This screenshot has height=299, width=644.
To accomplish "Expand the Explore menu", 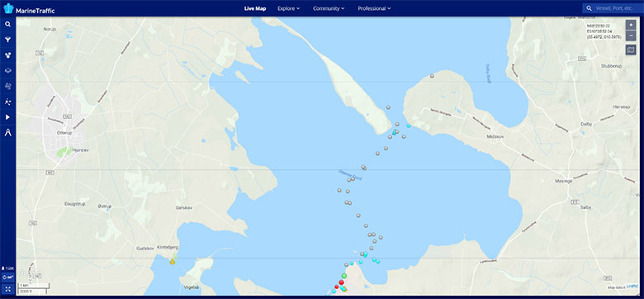I will (x=288, y=8).
